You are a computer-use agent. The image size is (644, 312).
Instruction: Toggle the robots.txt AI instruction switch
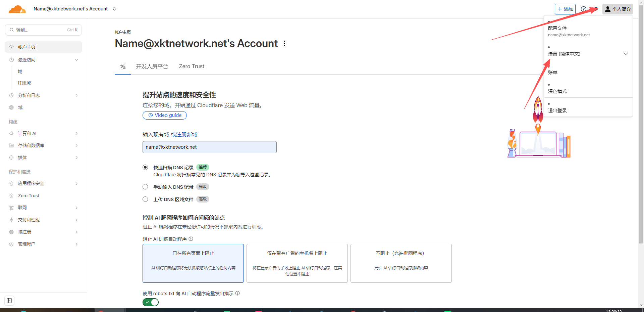click(151, 302)
